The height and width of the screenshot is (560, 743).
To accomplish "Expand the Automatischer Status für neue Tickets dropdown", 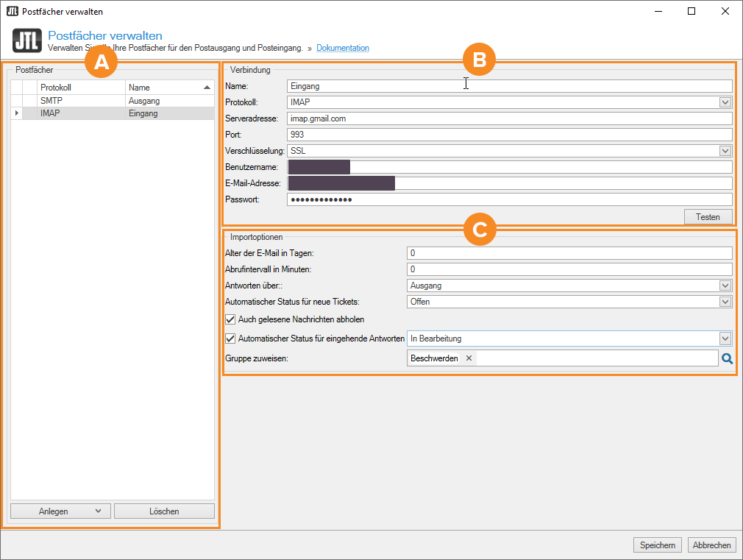I will [x=725, y=302].
